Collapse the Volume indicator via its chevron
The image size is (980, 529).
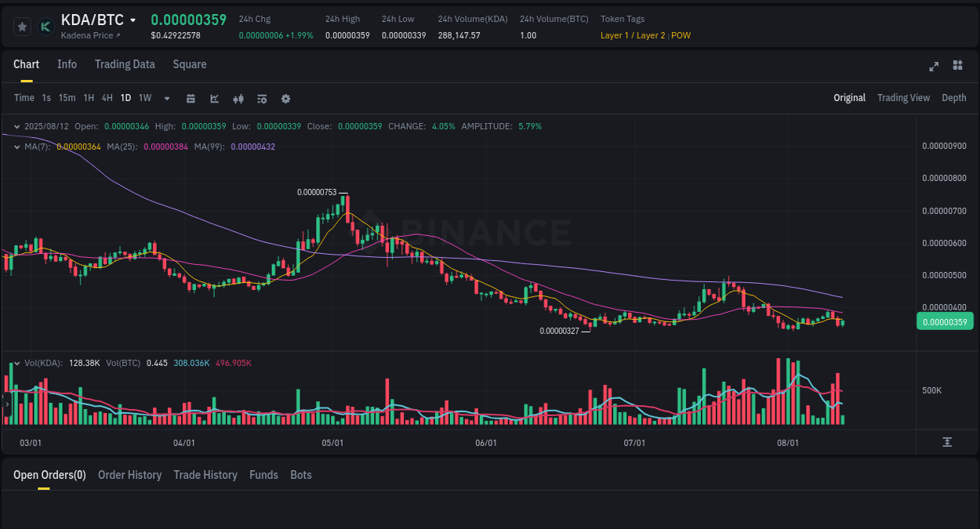[x=16, y=363]
